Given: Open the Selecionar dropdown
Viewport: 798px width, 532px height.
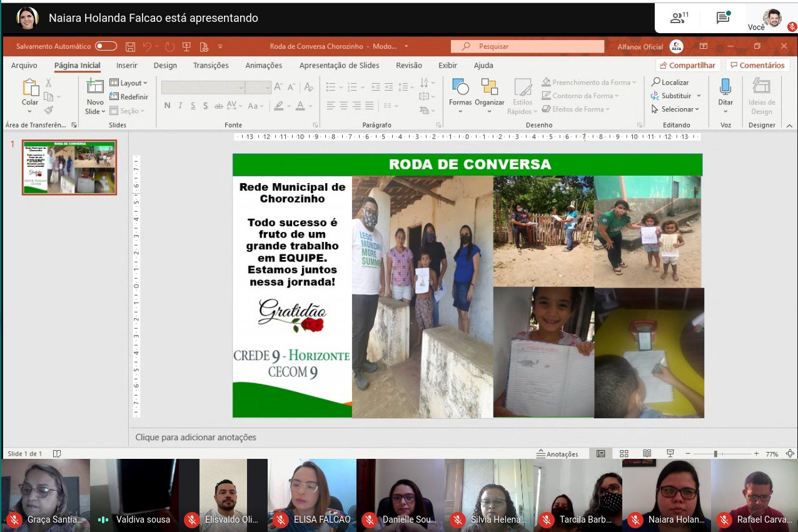Looking at the screenshot, I should (x=676, y=109).
